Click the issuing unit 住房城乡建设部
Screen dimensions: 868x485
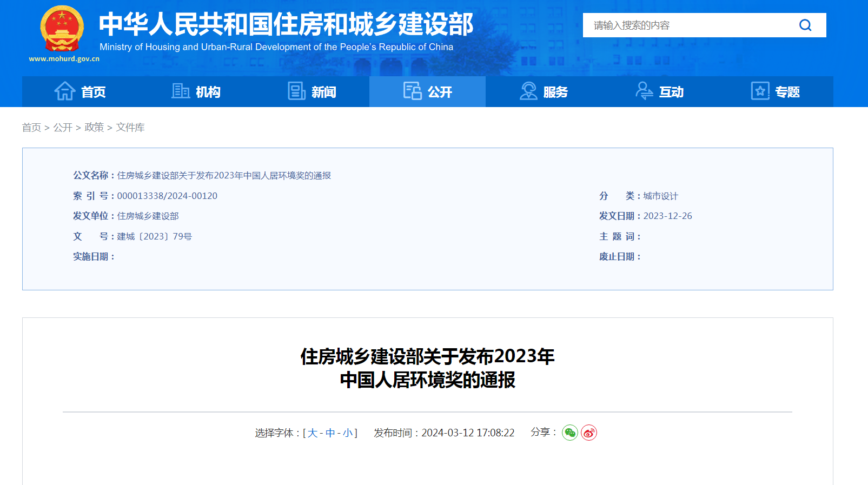[x=148, y=216]
